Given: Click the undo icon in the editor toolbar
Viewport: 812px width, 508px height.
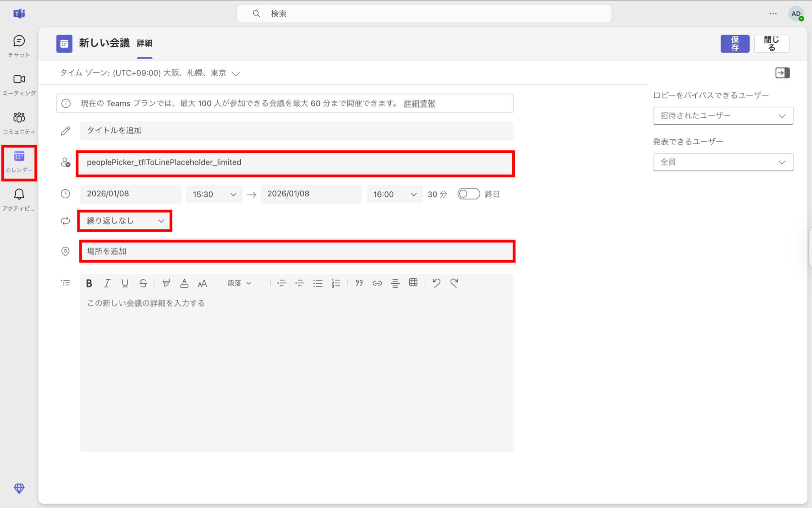Looking at the screenshot, I should pyautogui.click(x=436, y=283).
